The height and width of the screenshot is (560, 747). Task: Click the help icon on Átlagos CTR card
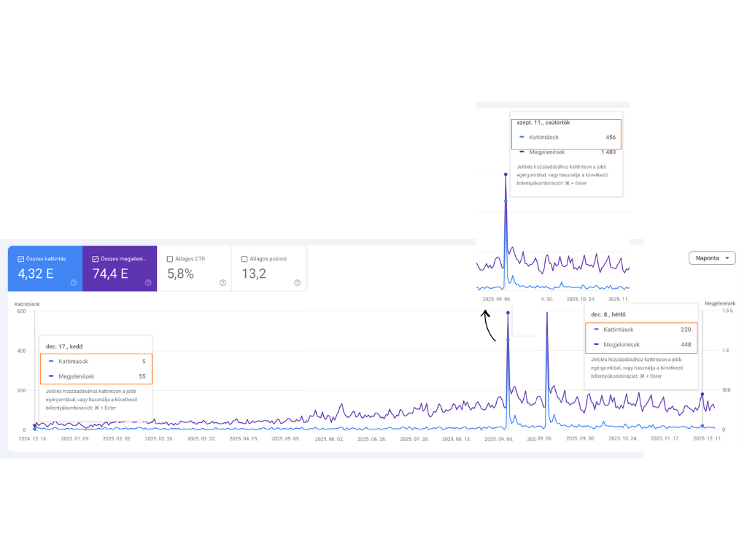(x=222, y=281)
